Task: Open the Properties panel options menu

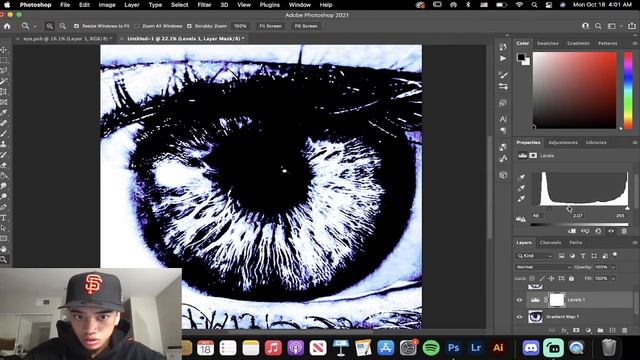Action: [x=635, y=142]
